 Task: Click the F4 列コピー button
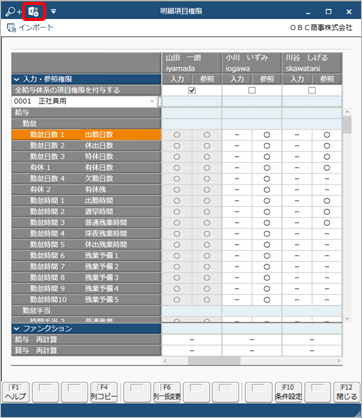104,392
